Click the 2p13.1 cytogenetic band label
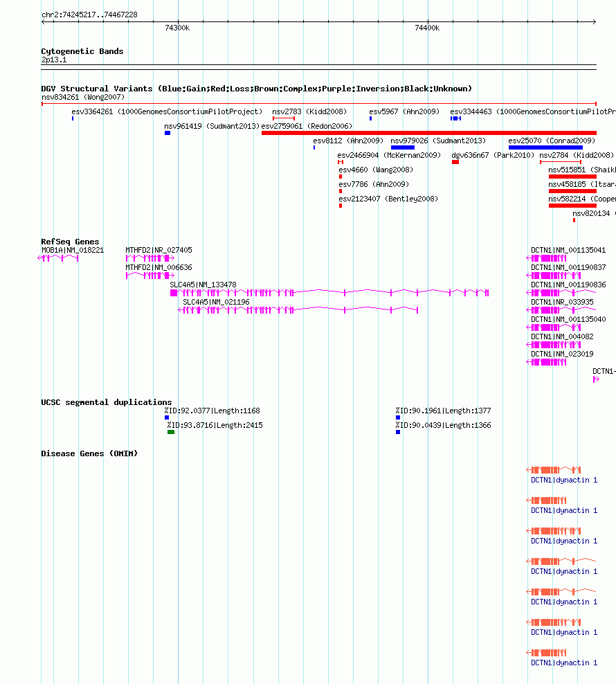Viewport: 616px width, 684px height. [54, 60]
